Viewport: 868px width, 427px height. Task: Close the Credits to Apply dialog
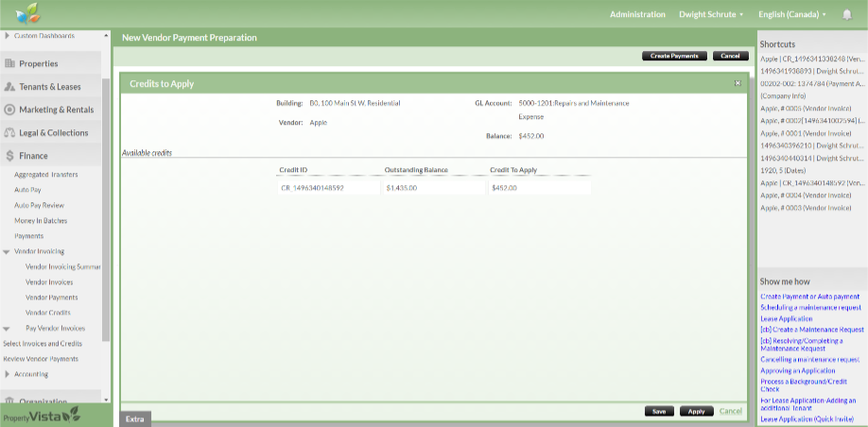pos(738,83)
